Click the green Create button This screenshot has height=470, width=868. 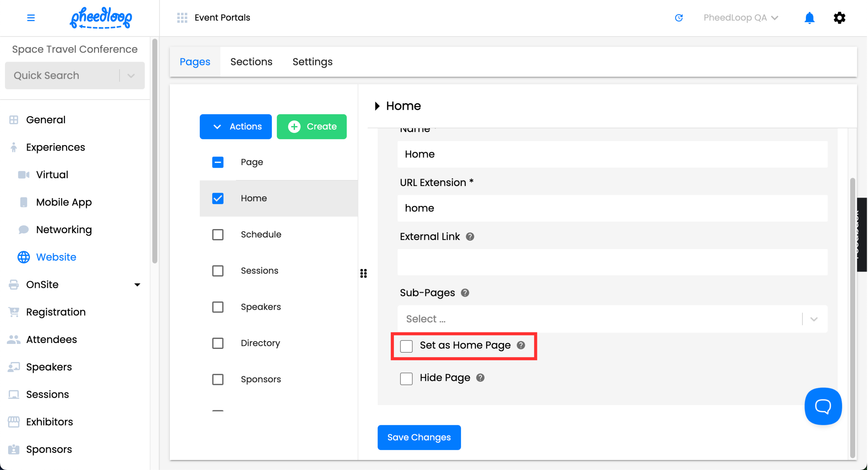pos(311,127)
